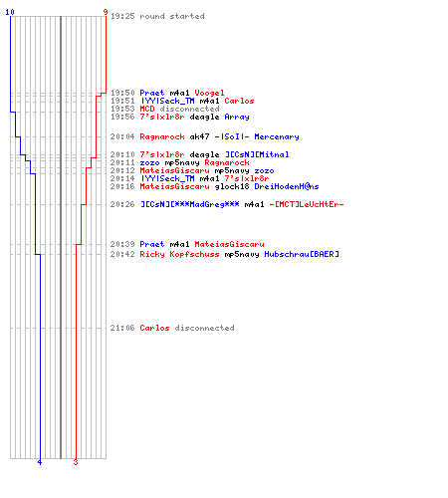Click Hubschrau[BAER] victim name

[302, 254]
